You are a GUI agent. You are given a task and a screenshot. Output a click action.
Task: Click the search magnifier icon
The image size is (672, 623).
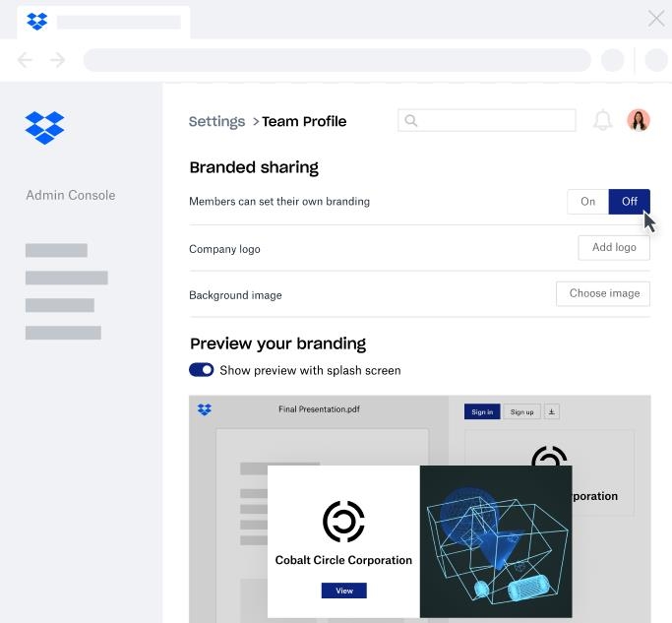[x=411, y=121]
